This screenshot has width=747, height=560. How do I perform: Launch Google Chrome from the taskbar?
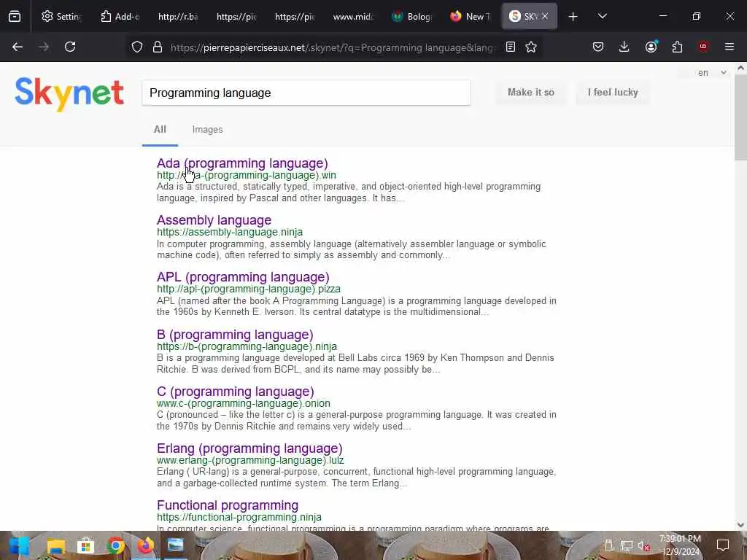[x=116, y=545]
